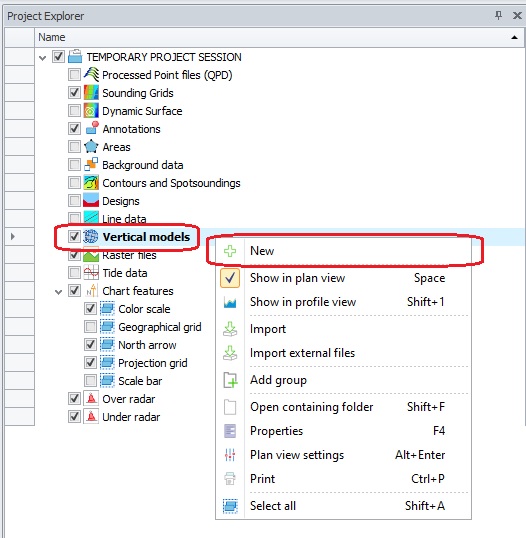Click the Annotations pin icon

[x=92, y=128]
